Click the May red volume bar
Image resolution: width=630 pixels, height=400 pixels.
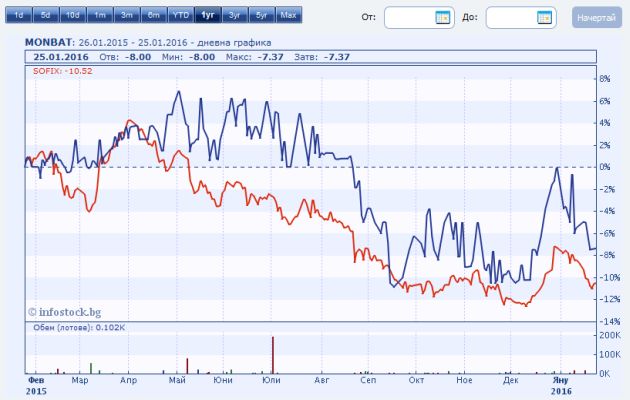pyautogui.click(x=187, y=366)
